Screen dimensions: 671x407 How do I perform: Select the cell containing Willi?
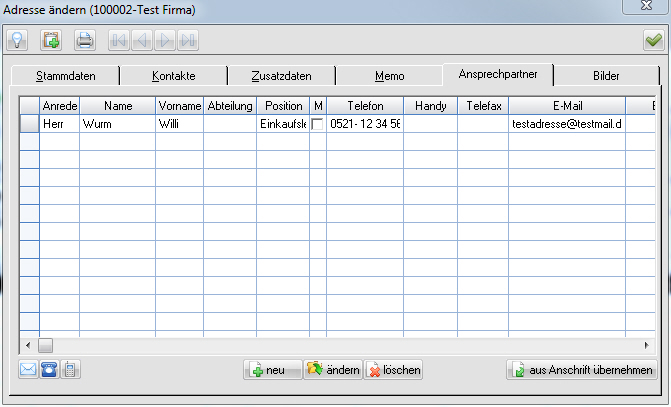point(180,124)
